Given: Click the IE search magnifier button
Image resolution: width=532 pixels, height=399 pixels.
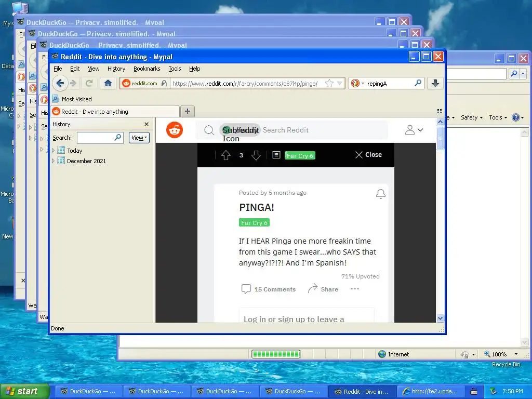Looking at the screenshot, I should click(514, 73).
